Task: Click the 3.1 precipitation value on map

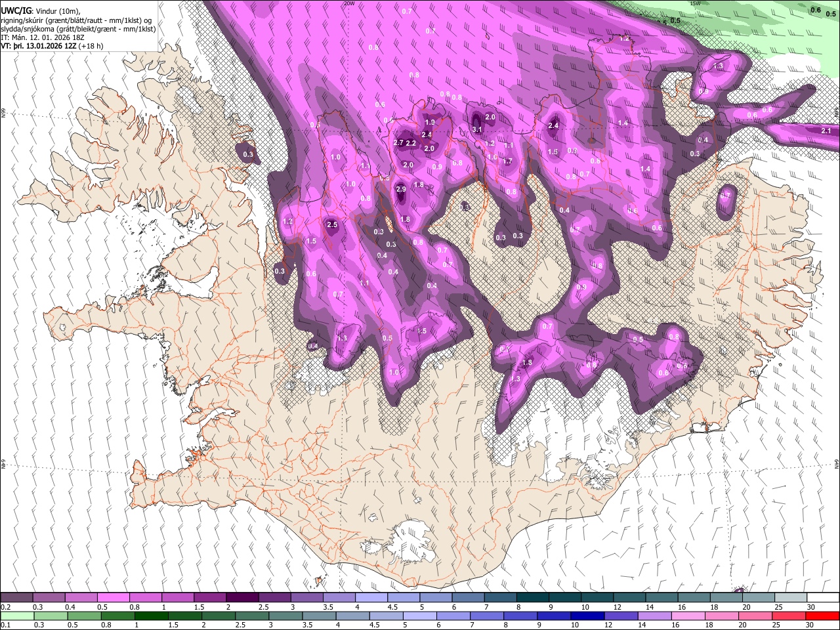Action: [477, 130]
